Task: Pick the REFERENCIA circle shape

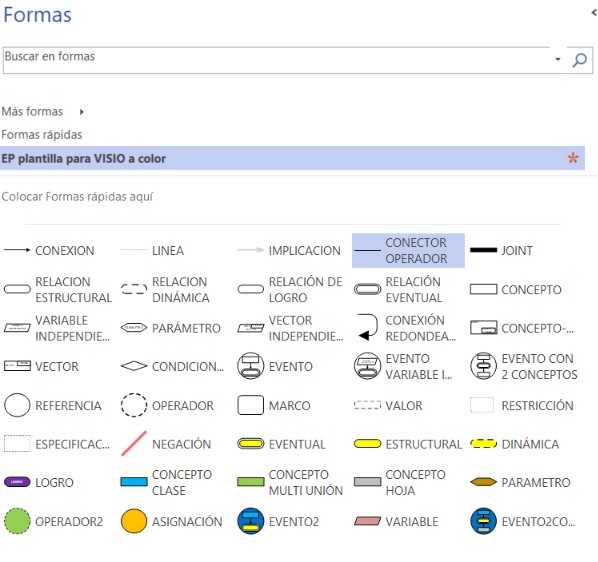Action: [x=53, y=405]
